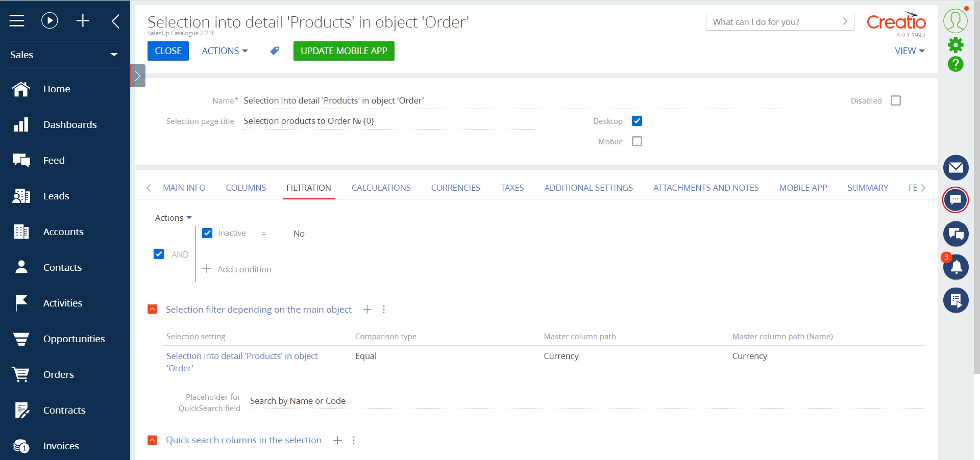Collapse the Selection filter section
The height and width of the screenshot is (460, 980).
tap(152, 309)
